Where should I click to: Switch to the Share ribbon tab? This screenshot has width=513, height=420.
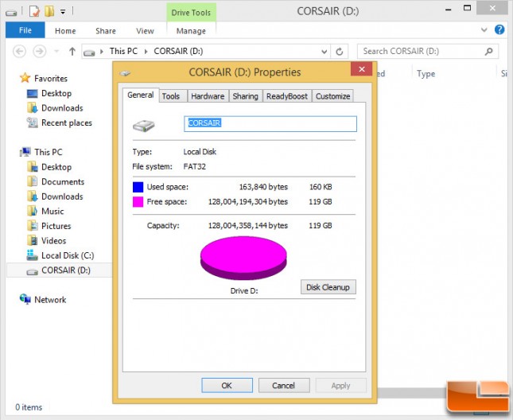[105, 31]
